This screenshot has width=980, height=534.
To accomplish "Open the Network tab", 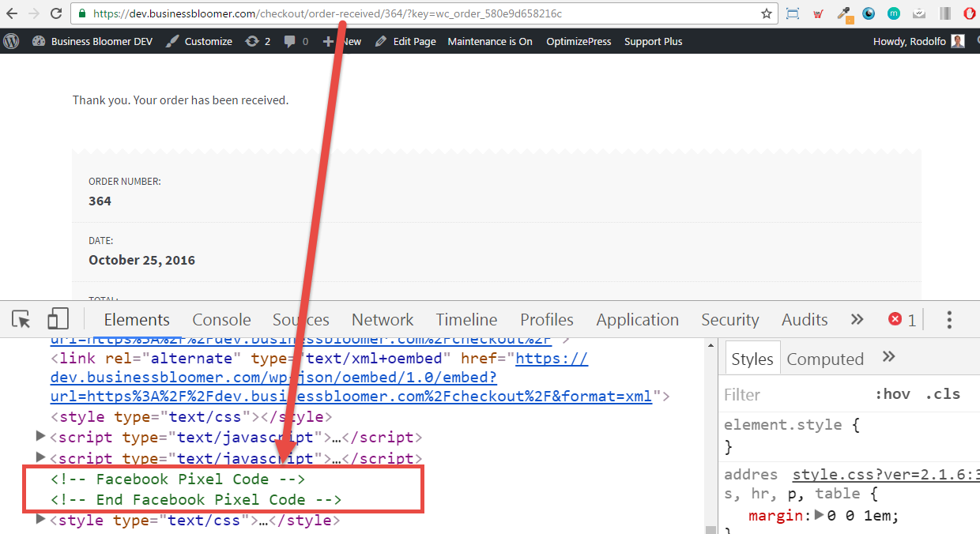I will pos(383,320).
